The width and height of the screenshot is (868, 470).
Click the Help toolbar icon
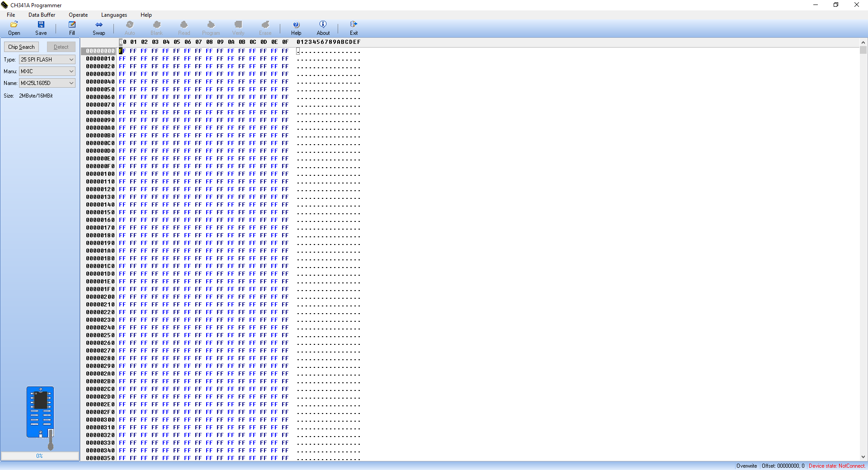(296, 28)
